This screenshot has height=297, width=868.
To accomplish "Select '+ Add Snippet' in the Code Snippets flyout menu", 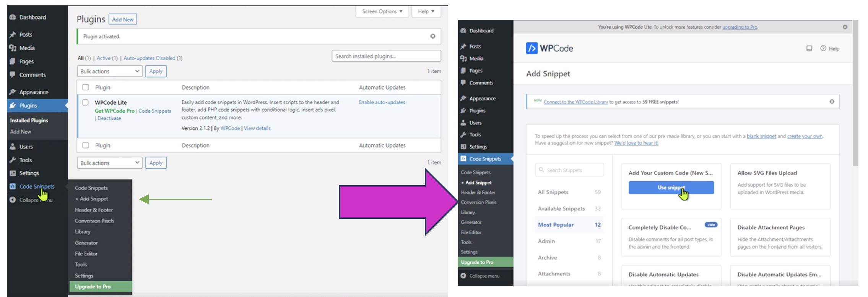I will 92,199.
